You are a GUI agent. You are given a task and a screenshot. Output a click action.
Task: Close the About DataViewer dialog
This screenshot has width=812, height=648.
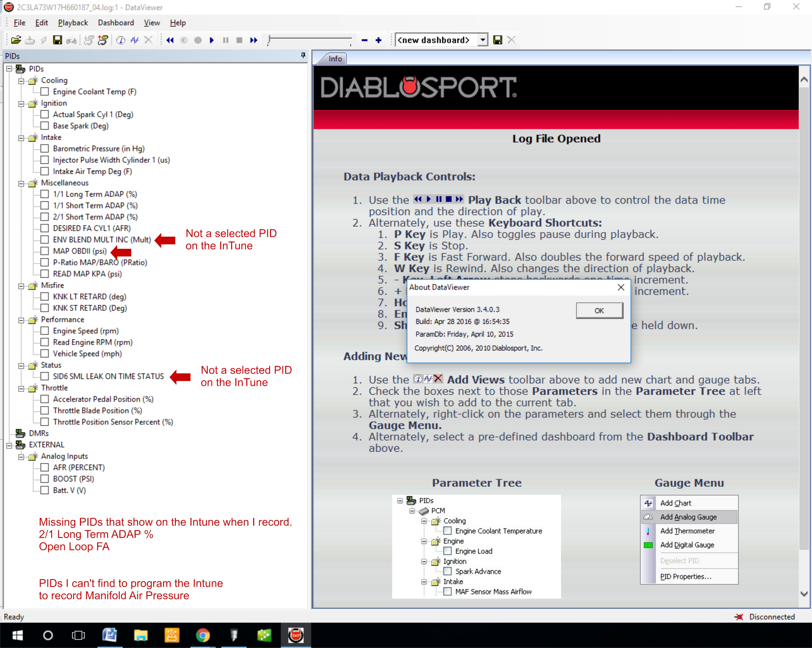pyautogui.click(x=621, y=287)
